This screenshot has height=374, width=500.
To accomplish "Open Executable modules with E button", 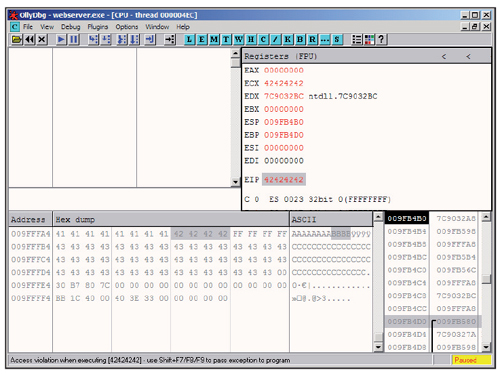I will (x=202, y=40).
